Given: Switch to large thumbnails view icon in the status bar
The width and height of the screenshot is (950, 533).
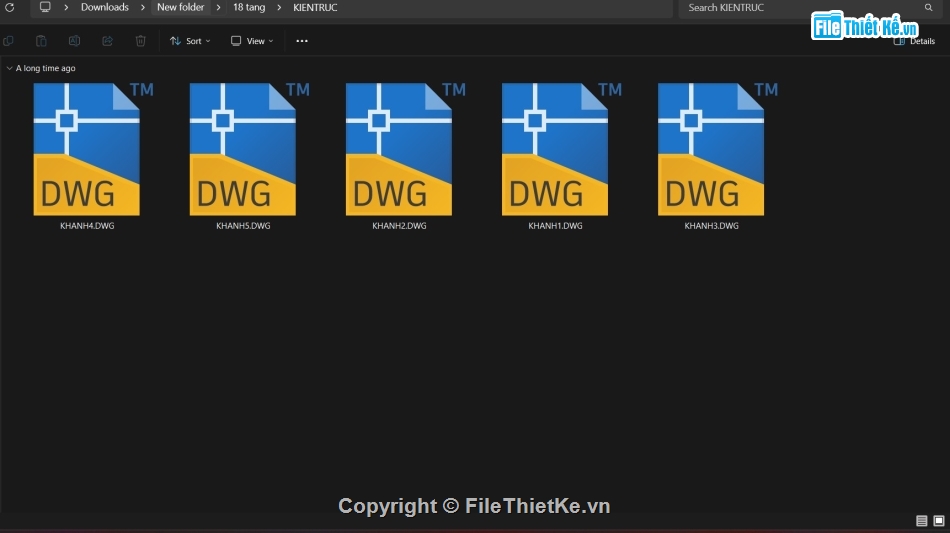Looking at the screenshot, I should 938,521.
